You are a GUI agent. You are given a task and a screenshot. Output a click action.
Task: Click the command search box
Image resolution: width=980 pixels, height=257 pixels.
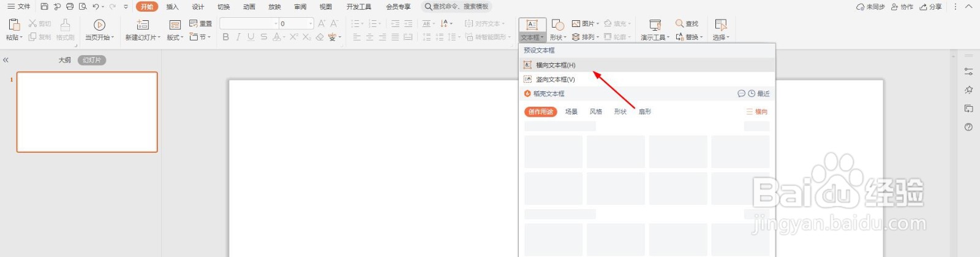coord(458,7)
